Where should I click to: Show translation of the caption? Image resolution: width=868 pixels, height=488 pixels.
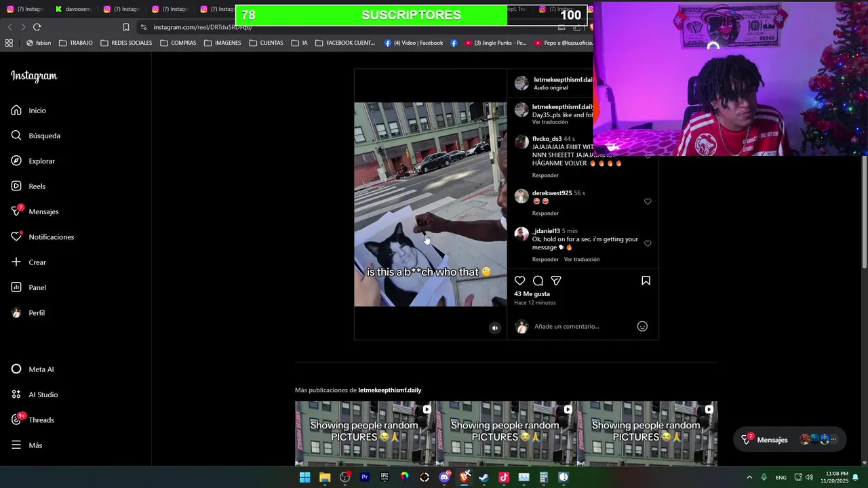click(x=550, y=122)
